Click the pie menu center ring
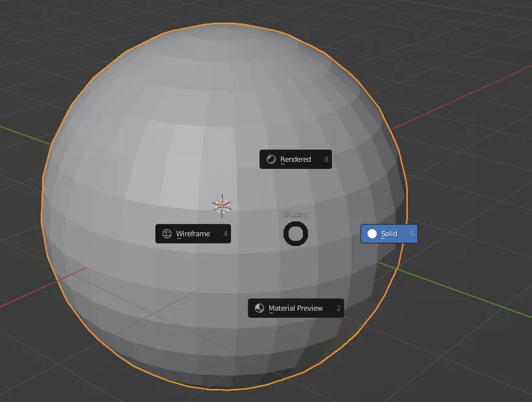 tap(296, 234)
